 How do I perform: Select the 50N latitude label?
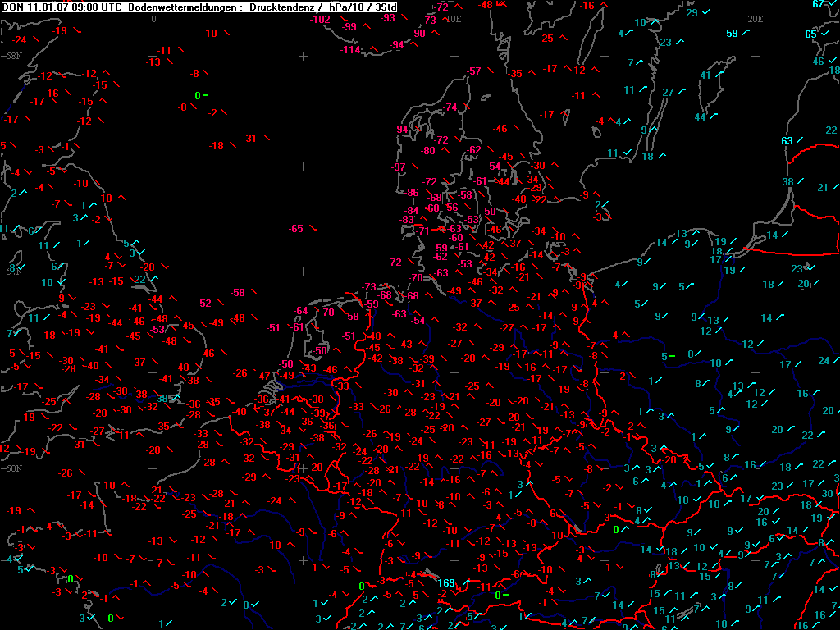[14, 468]
